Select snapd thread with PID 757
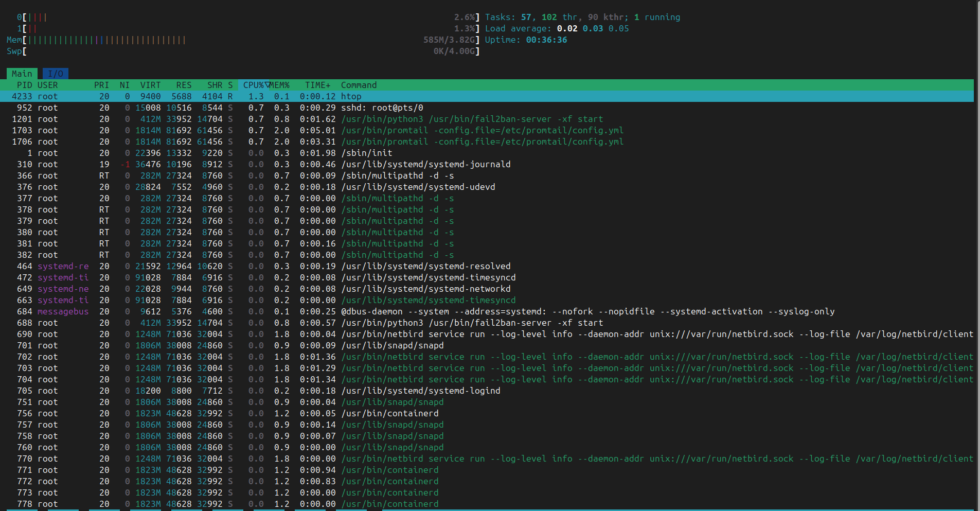 [487, 425]
